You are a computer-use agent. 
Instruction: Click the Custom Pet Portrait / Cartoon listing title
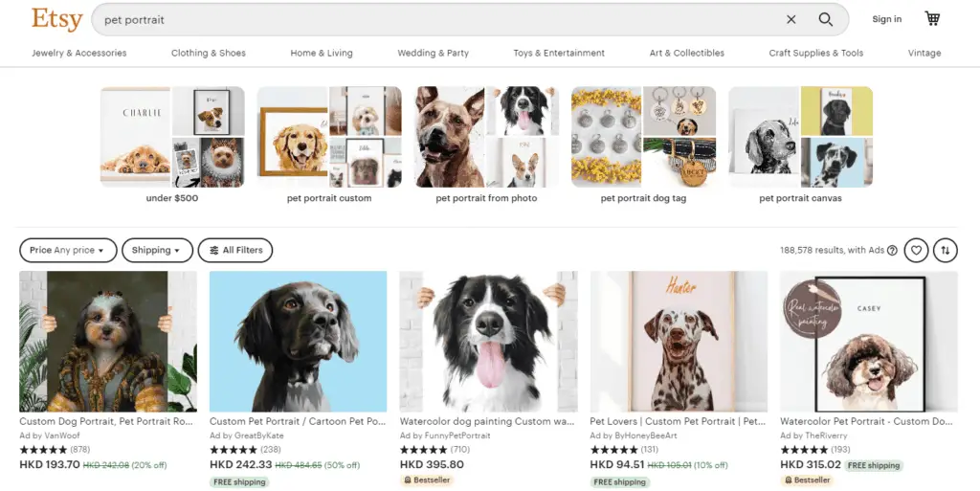click(x=298, y=422)
